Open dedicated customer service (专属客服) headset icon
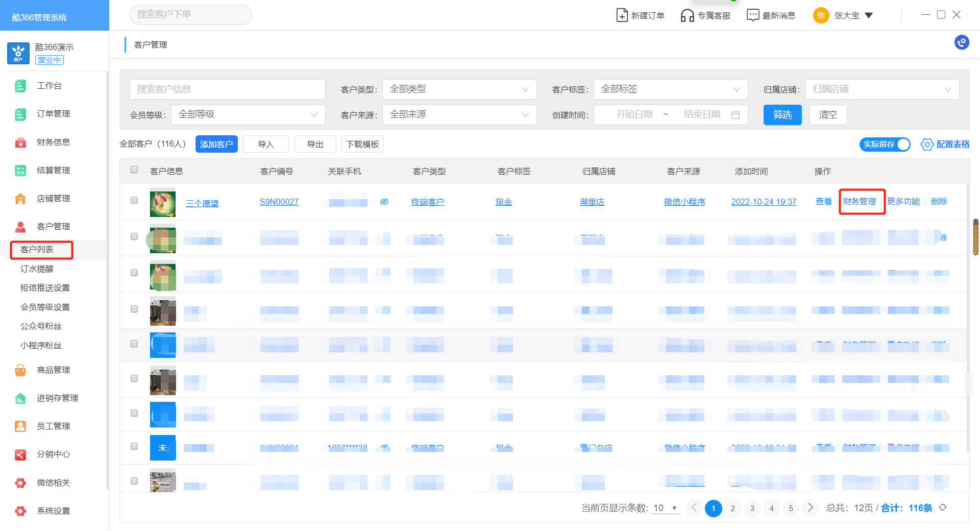Screen dimensions: 980x531 coord(688,15)
